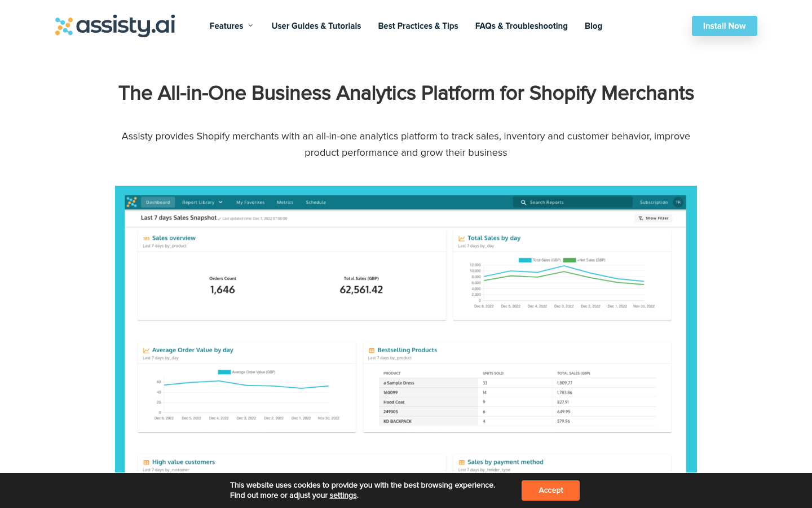Click Average Order Value chart icon
Image resolution: width=812 pixels, height=508 pixels.
(x=146, y=351)
